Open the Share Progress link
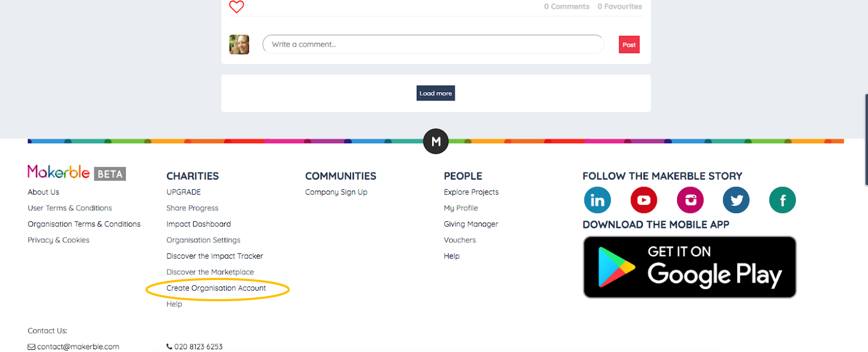868x352 pixels. pyautogui.click(x=192, y=208)
